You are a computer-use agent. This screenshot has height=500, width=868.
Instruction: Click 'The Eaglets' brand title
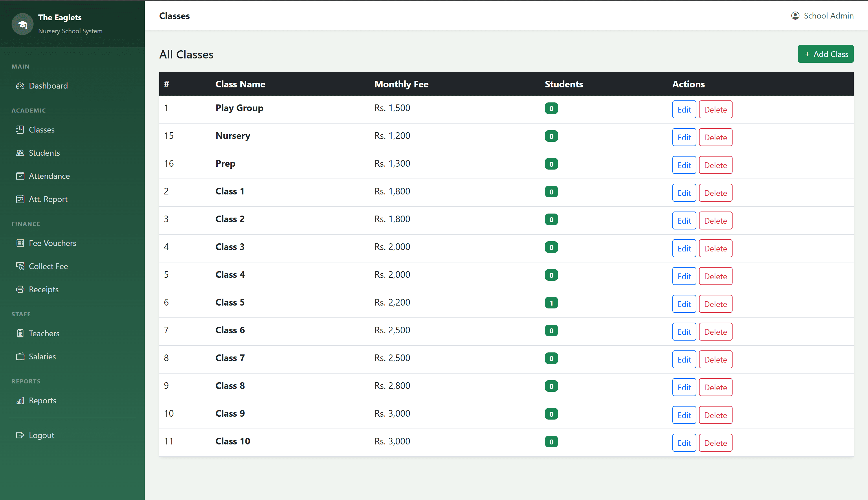pos(60,18)
